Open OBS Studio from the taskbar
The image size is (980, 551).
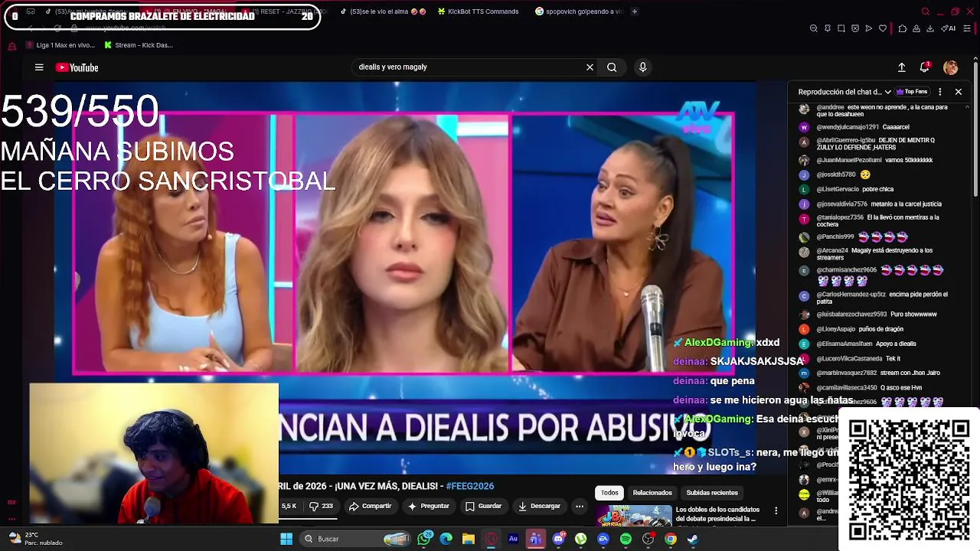point(648,539)
